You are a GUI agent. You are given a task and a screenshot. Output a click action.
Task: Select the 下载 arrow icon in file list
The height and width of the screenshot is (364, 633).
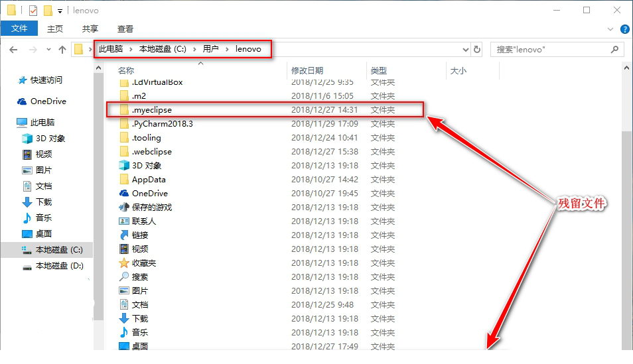click(124, 318)
